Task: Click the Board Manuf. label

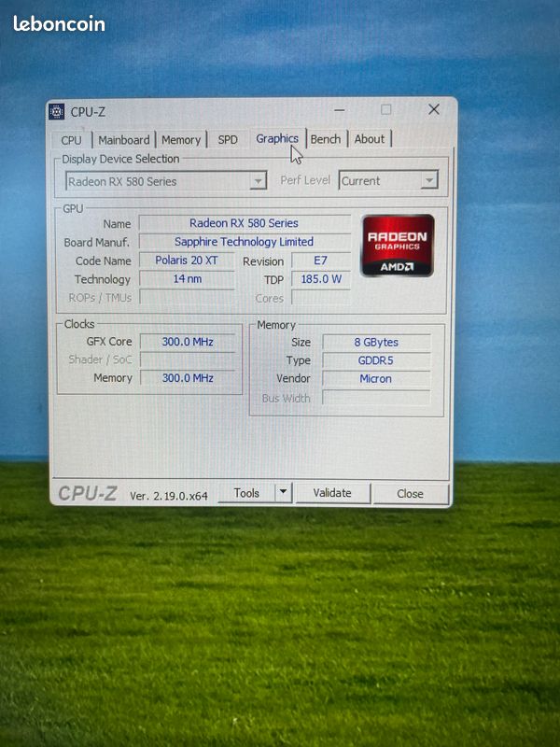Action: [97, 243]
